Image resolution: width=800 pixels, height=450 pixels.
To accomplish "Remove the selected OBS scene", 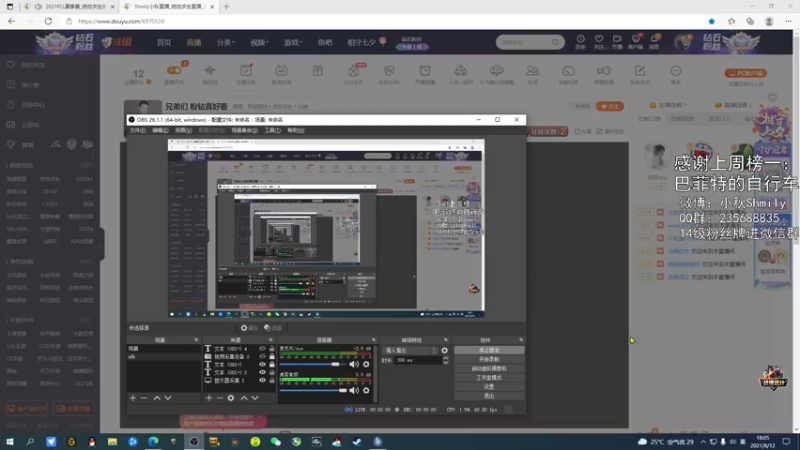I will [x=144, y=398].
